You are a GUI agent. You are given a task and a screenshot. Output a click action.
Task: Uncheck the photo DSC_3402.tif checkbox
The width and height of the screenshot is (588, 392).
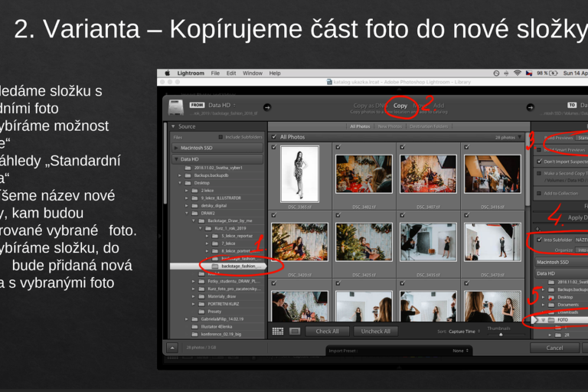pyautogui.click(x=338, y=147)
